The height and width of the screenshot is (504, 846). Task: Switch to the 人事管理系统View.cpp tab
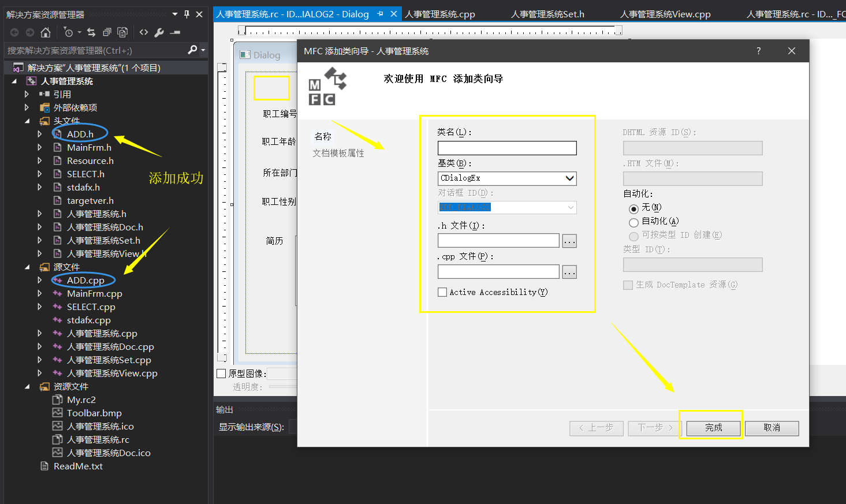(x=665, y=14)
